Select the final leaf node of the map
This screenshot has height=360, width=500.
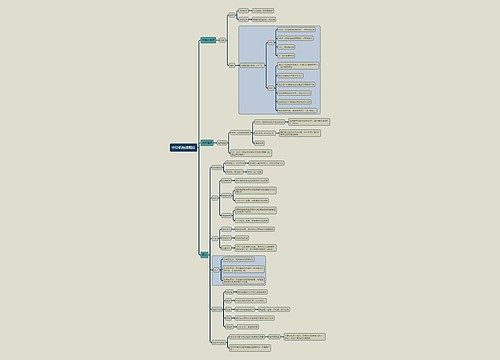[x=250, y=348]
